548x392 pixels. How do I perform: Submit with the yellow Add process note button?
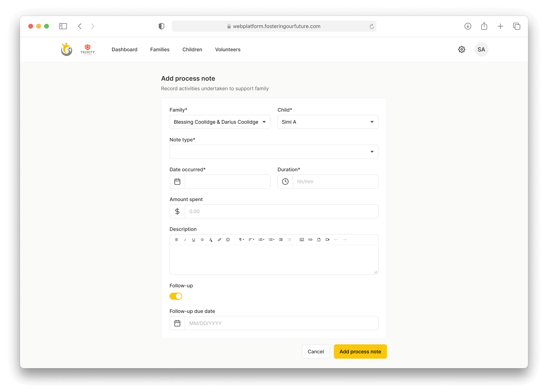click(x=360, y=351)
